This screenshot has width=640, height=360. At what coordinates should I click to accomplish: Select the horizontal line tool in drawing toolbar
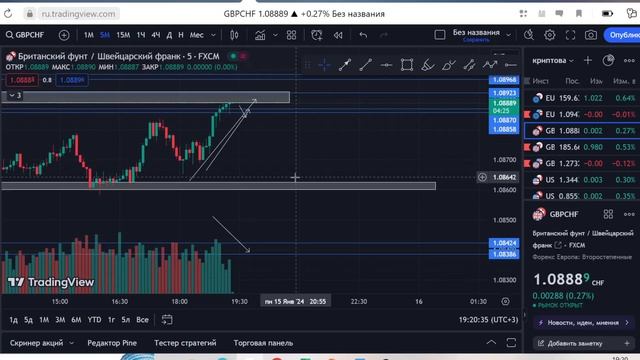(x=386, y=65)
